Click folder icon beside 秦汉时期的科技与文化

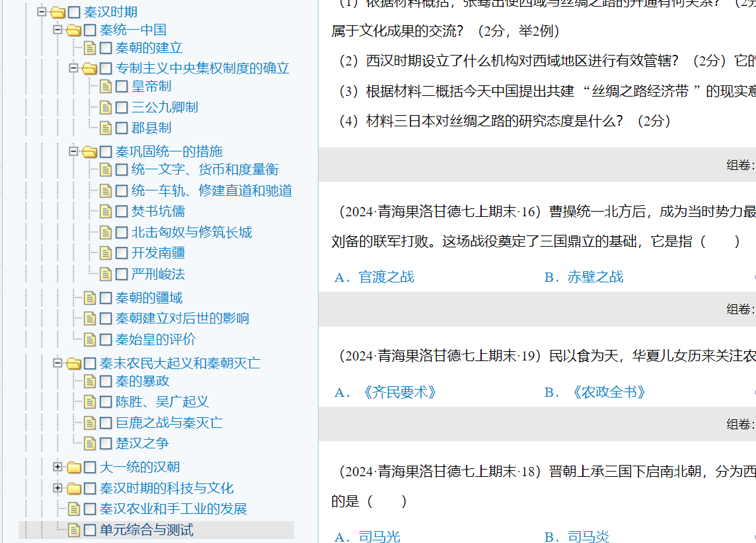coord(73,489)
